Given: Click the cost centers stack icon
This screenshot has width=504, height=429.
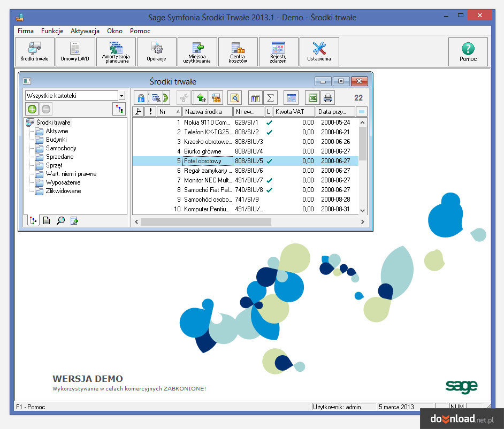Looking at the screenshot, I should click(216, 98).
